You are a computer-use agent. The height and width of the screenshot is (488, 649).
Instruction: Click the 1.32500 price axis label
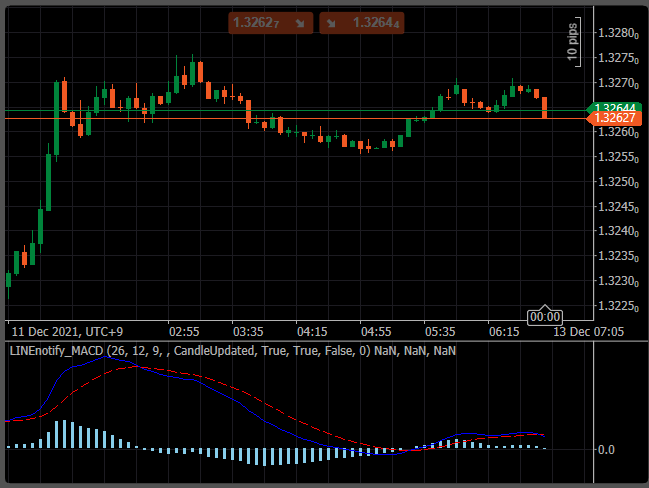[618, 182]
